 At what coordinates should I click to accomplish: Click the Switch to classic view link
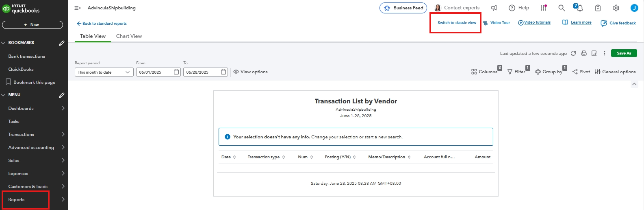(457, 23)
